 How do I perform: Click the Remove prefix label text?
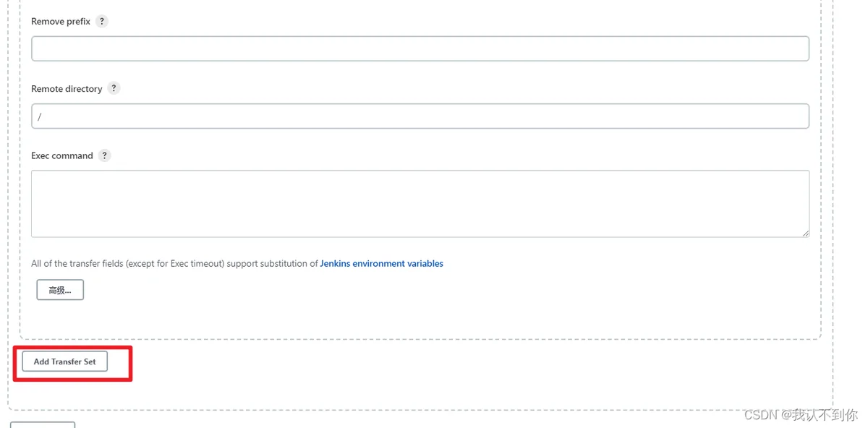(x=61, y=22)
